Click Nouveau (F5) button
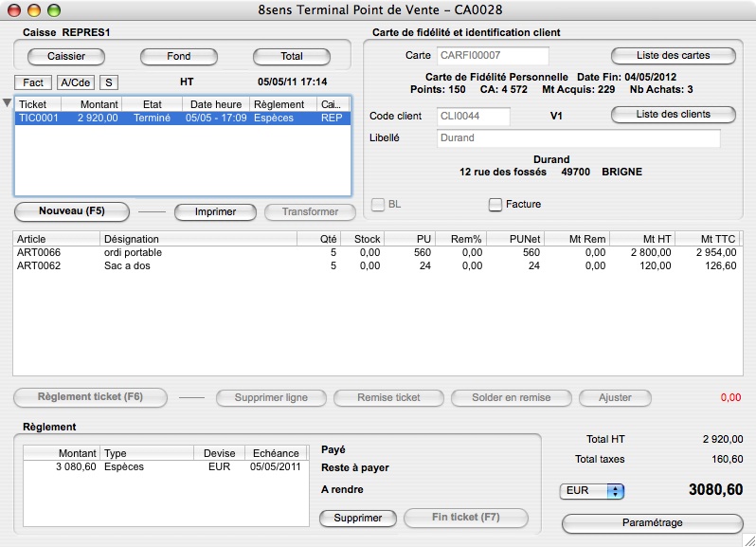 click(x=72, y=211)
